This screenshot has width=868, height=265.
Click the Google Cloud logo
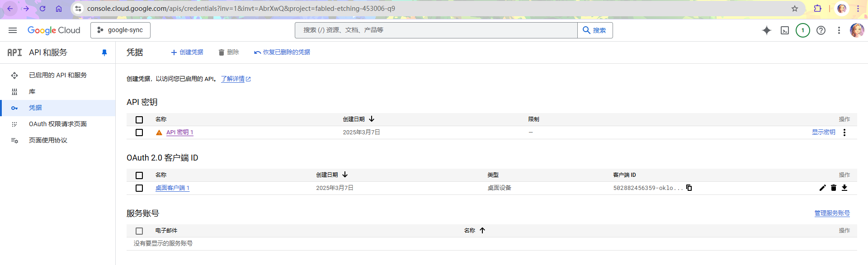[54, 30]
